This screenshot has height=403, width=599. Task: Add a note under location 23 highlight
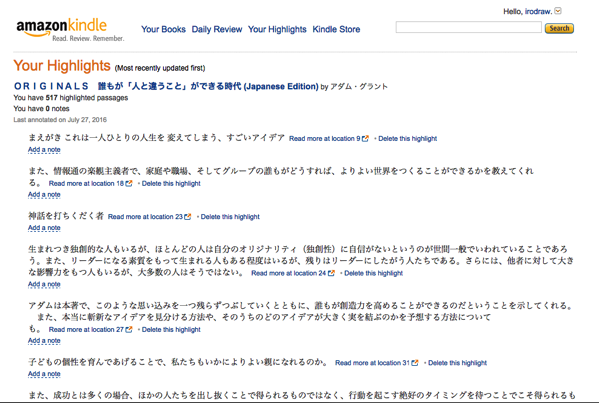pyautogui.click(x=44, y=228)
